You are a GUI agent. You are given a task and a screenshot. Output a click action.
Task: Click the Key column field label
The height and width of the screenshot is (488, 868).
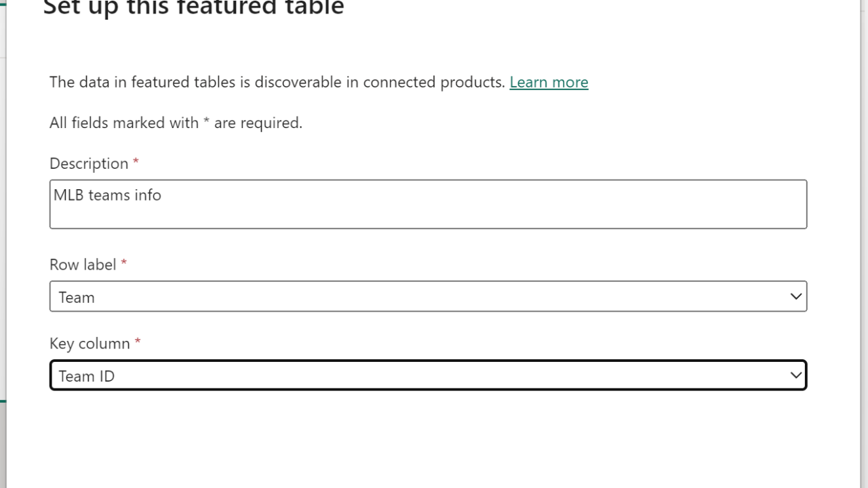click(x=90, y=344)
